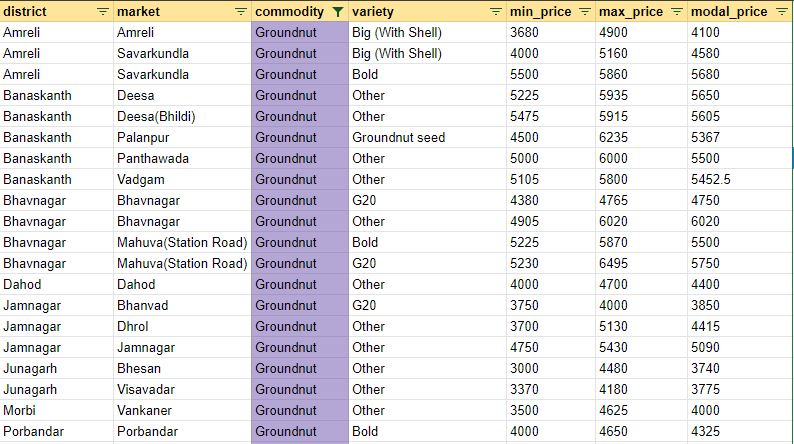The image size is (794, 444).
Task: Open filter menu for district column
Action: (x=103, y=11)
